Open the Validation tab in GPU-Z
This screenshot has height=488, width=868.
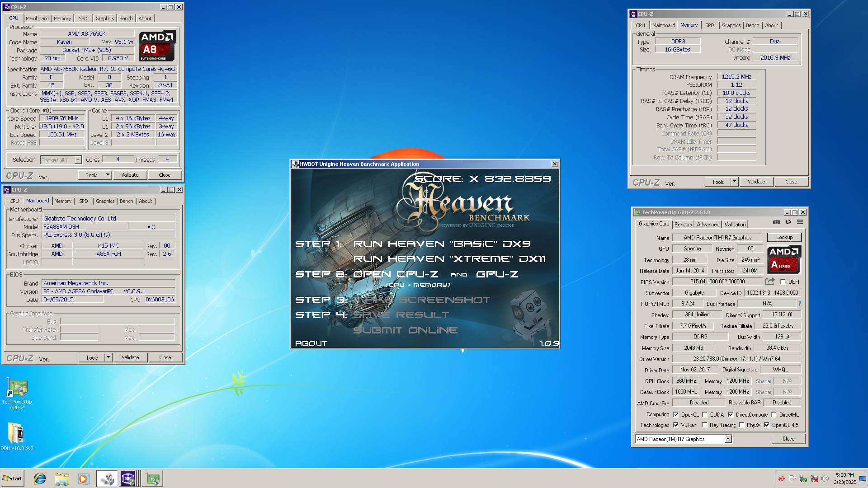735,225
